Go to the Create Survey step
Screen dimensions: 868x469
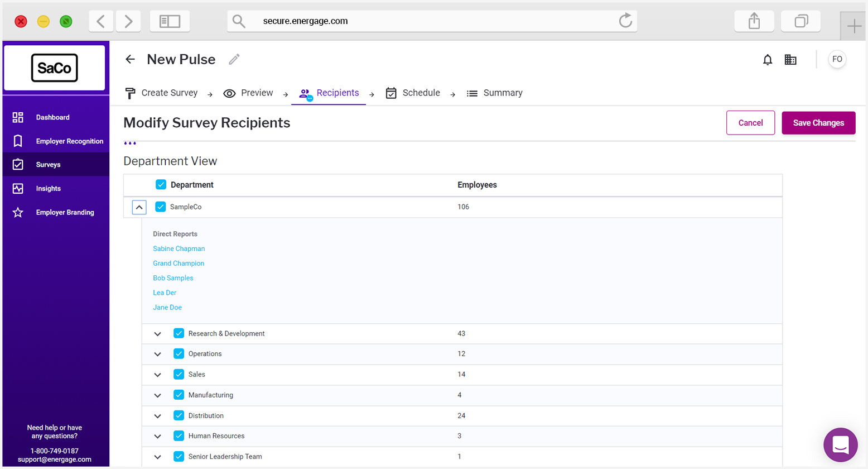click(161, 93)
